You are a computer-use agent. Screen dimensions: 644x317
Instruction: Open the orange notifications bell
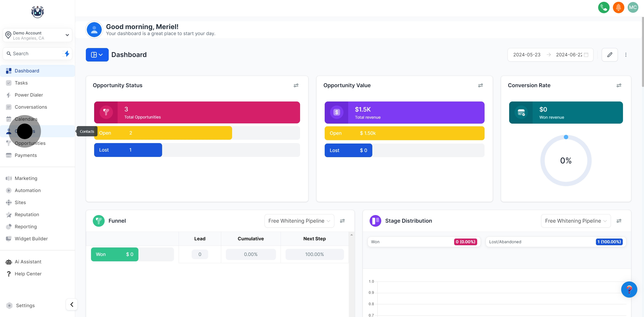click(x=618, y=8)
